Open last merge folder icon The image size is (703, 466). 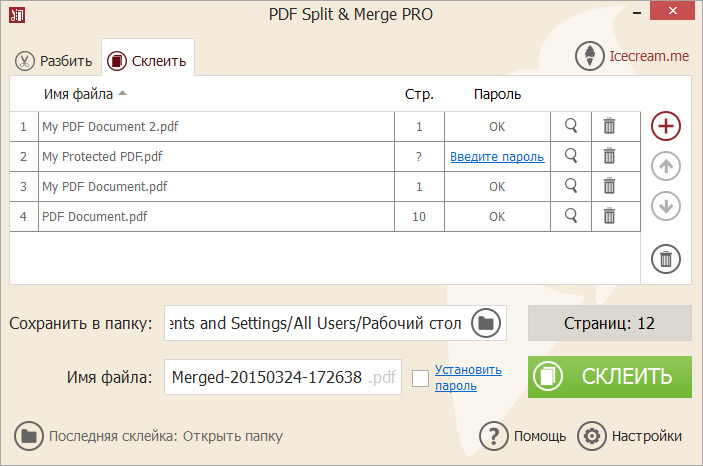tap(29, 436)
